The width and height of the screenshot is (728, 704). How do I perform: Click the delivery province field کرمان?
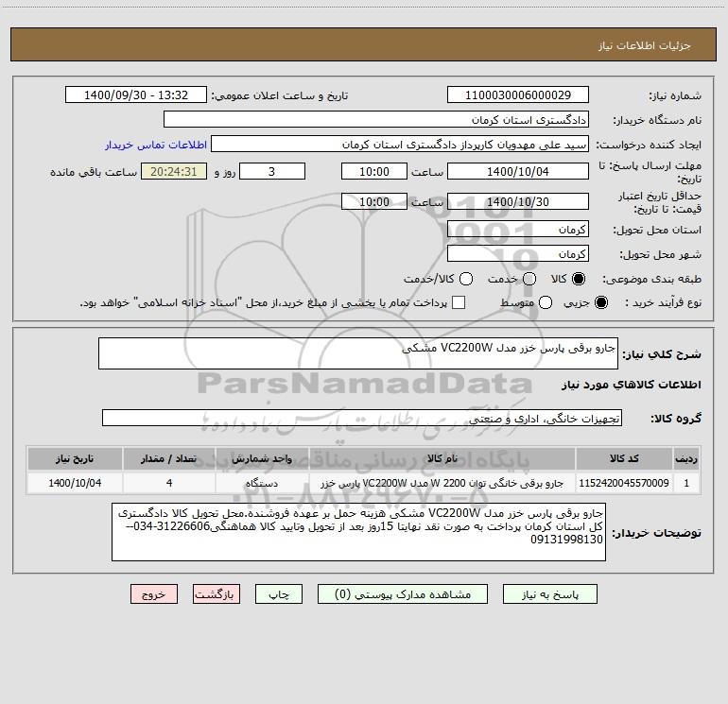point(518,229)
